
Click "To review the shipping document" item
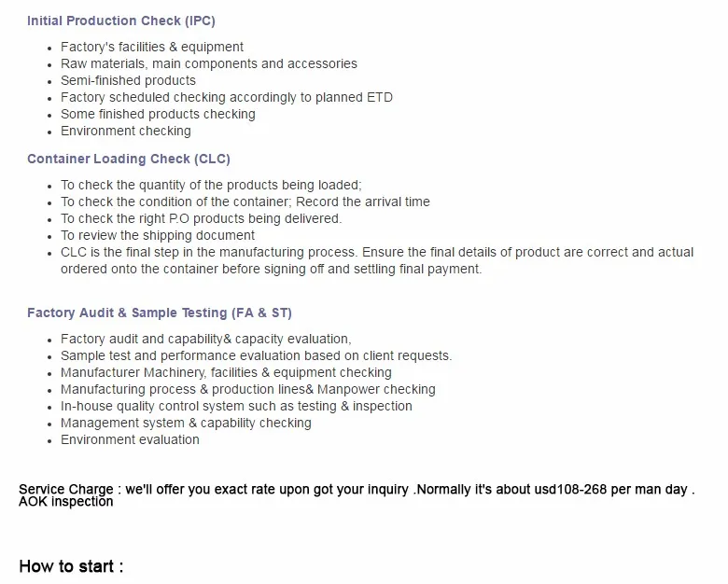point(158,235)
